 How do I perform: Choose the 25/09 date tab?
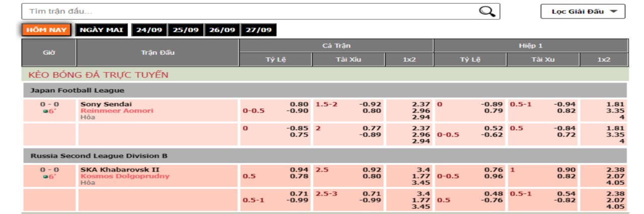coord(186,30)
